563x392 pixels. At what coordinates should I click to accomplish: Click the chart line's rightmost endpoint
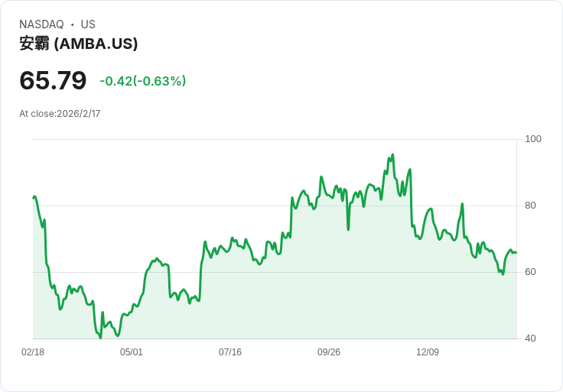[516, 252]
